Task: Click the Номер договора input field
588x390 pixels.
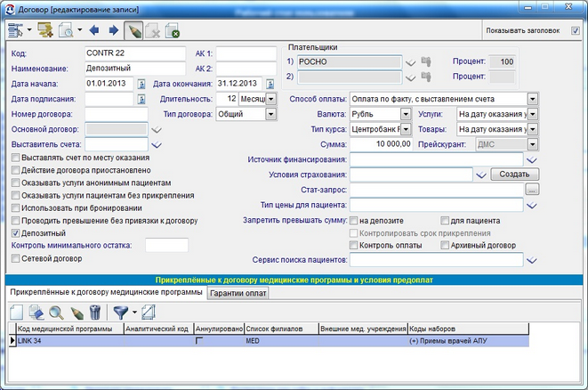Action: [x=117, y=114]
